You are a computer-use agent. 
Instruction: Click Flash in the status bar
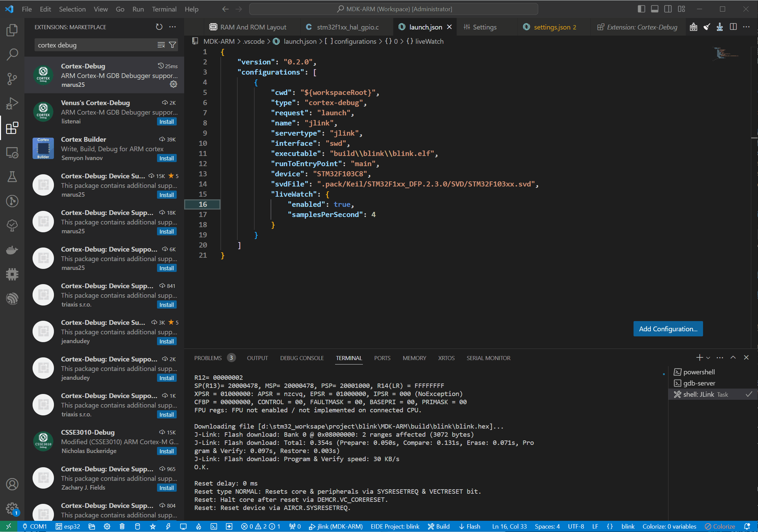point(469,526)
